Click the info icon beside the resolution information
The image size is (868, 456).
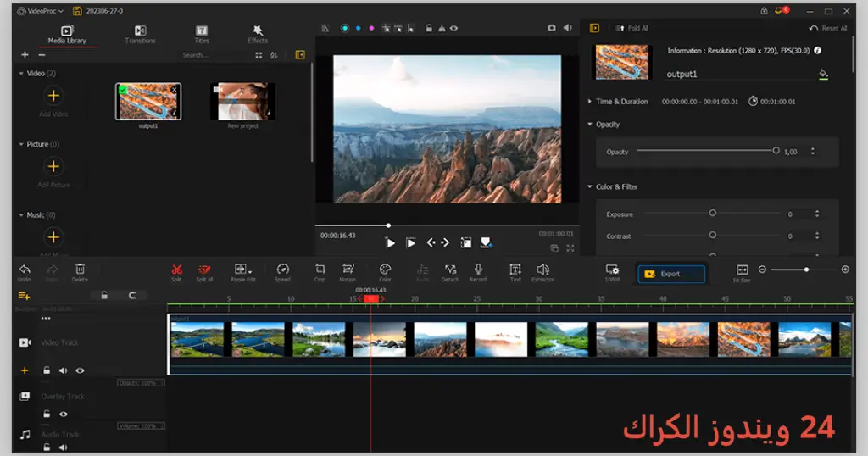[818, 50]
